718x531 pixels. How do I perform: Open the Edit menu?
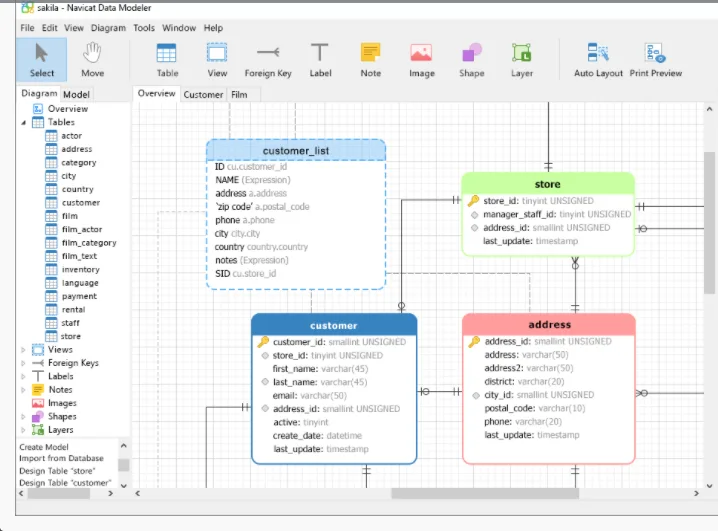click(49, 28)
